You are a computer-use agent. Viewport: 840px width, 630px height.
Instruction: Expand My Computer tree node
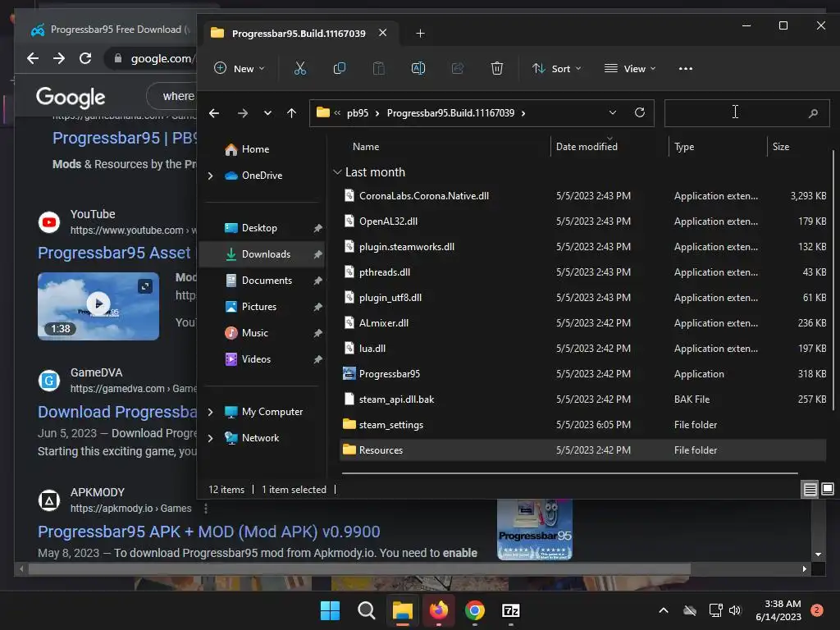(211, 412)
